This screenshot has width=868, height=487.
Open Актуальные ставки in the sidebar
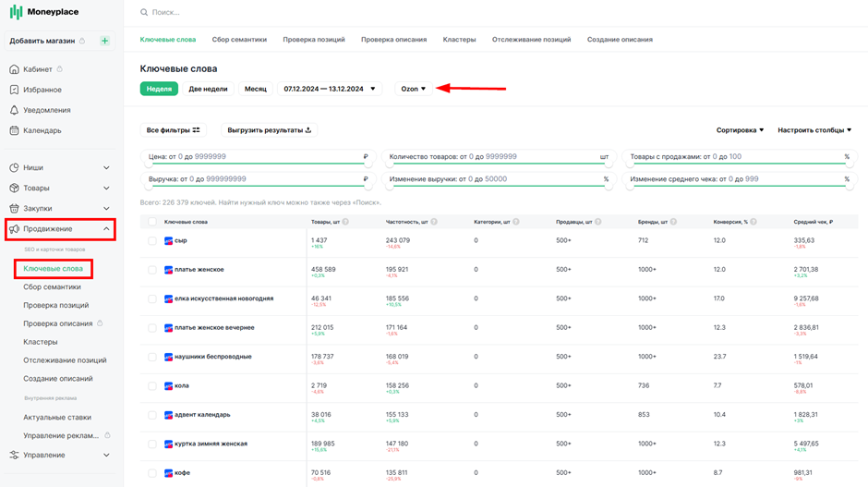point(57,417)
